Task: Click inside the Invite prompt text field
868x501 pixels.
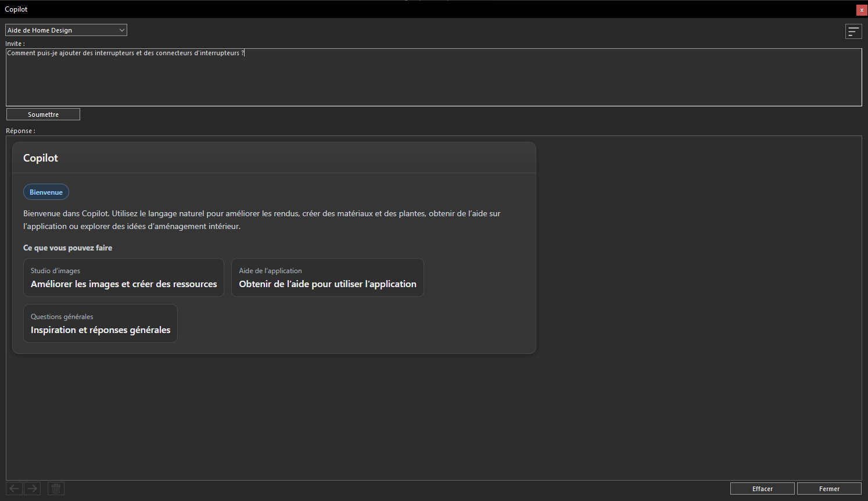Action: click(434, 77)
